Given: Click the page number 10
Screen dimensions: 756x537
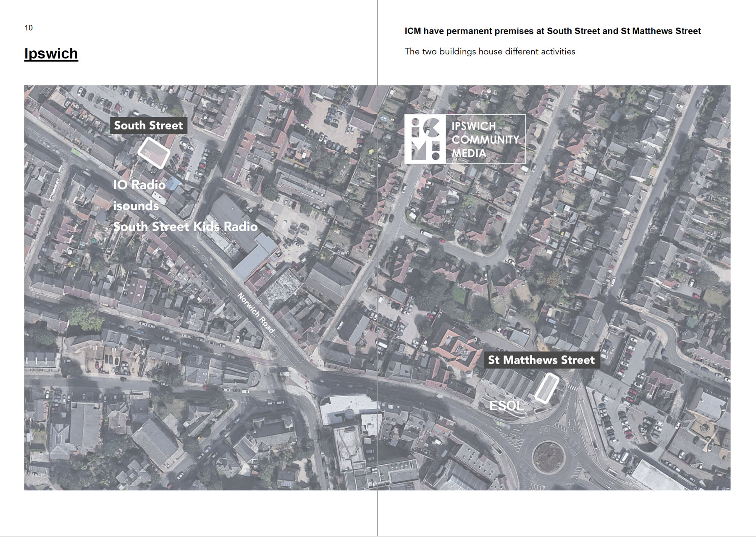Looking at the screenshot, I should tap(29, 28).
